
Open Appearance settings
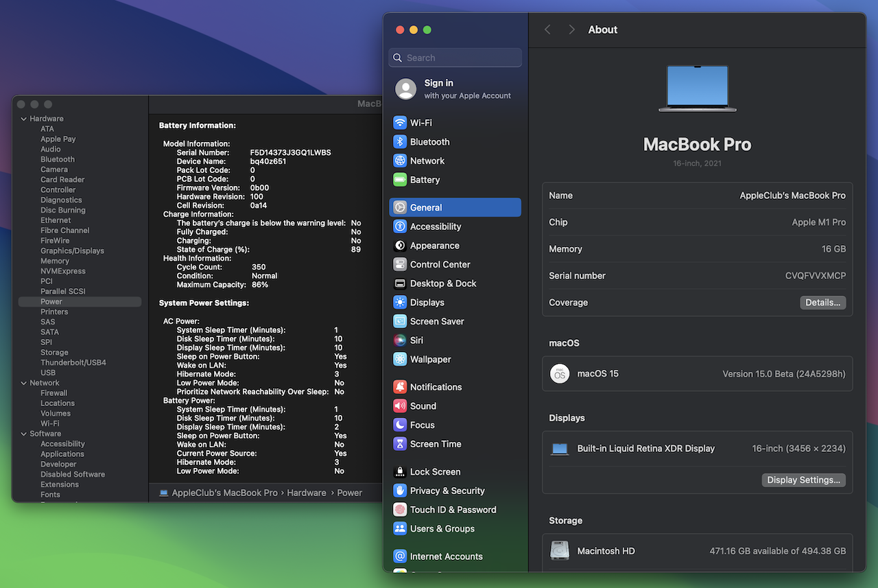pos(455,246)
